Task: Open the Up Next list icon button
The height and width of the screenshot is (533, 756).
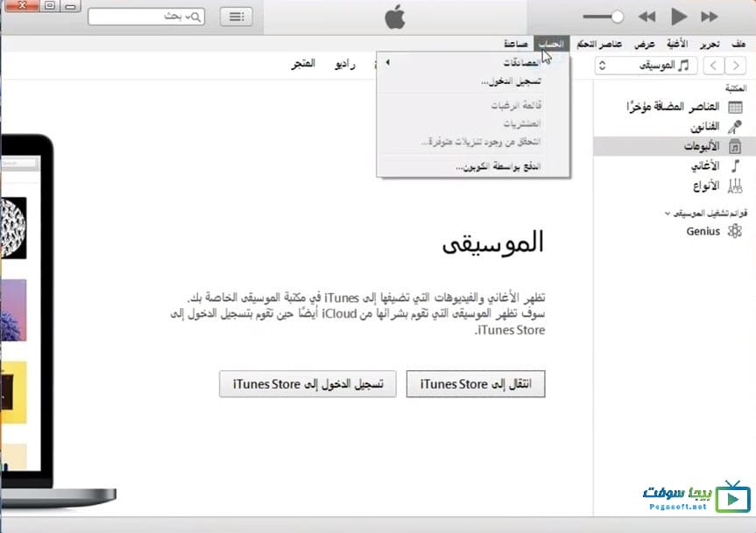Action: pyautogui.click(x=237, y=17)
